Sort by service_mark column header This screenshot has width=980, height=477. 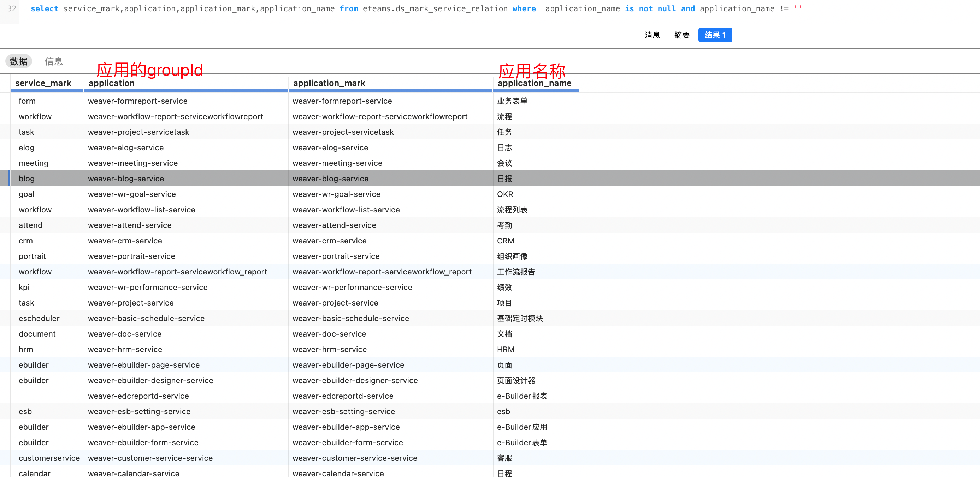tap(43, 83)
